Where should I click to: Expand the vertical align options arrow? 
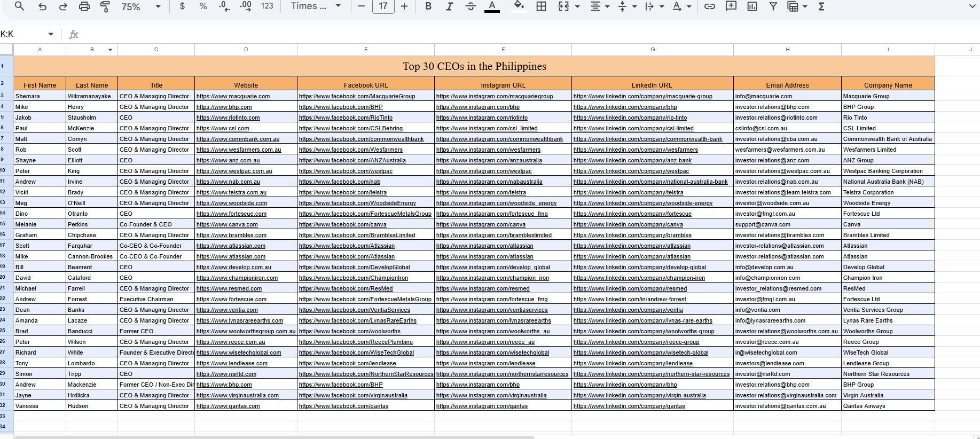point(634,6)
